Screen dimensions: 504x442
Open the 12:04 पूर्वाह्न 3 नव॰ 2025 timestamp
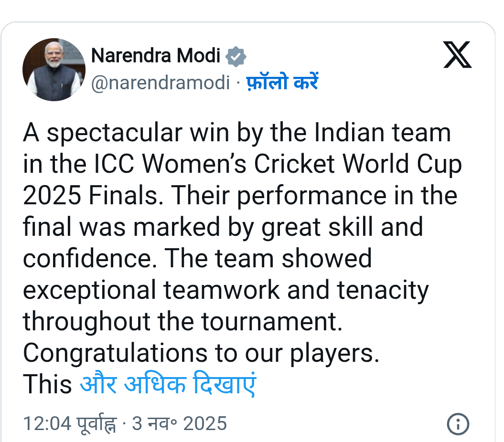pos(125,424)
